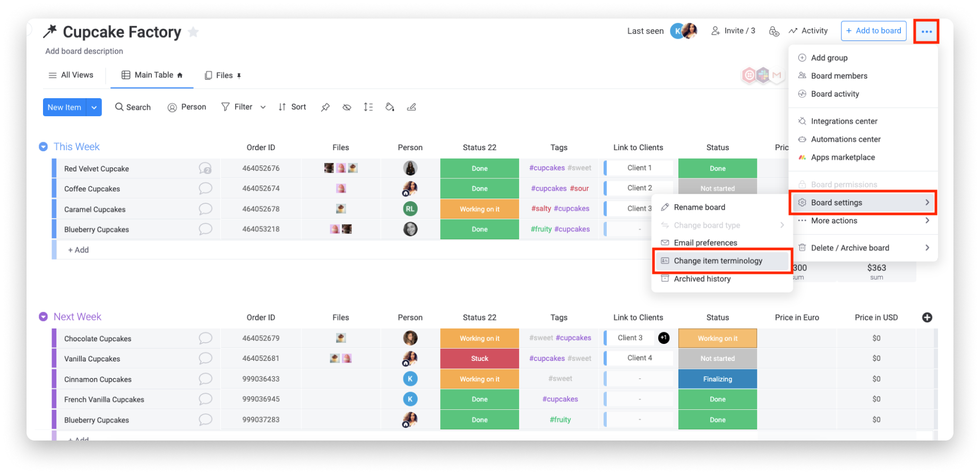Open the Activity log button

(x=809, y=31)
